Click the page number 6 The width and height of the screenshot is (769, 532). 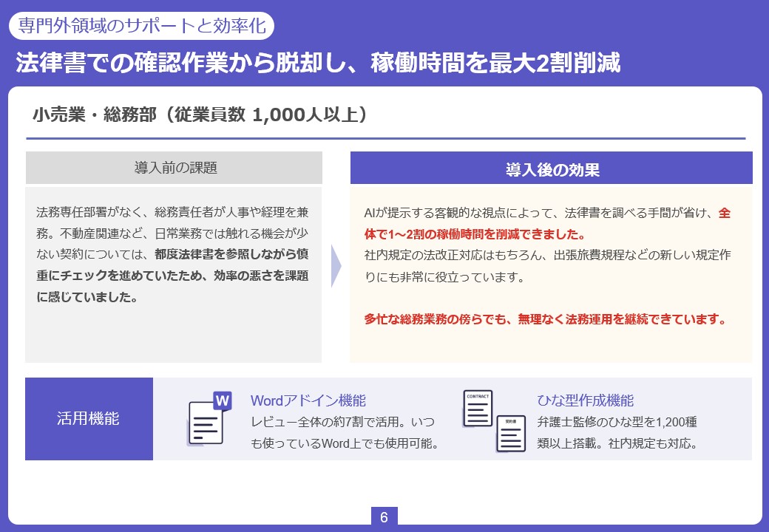384,517
